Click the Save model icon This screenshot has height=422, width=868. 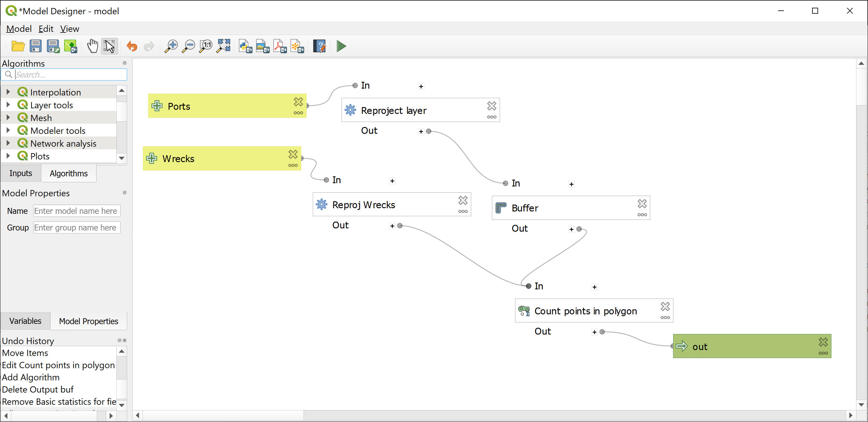tap(35, 46)
